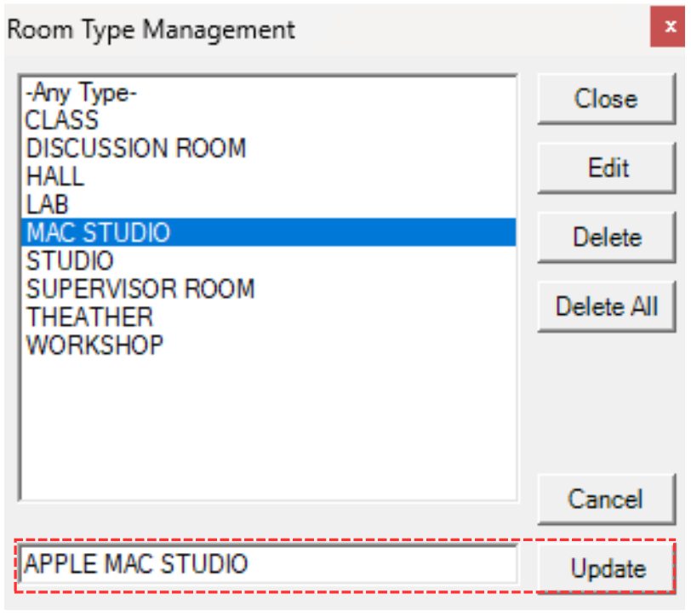Viewport: 691px width, 616px height.
Task: Click the highlighted MAC STUDIO entry
Action: point(99,232)
